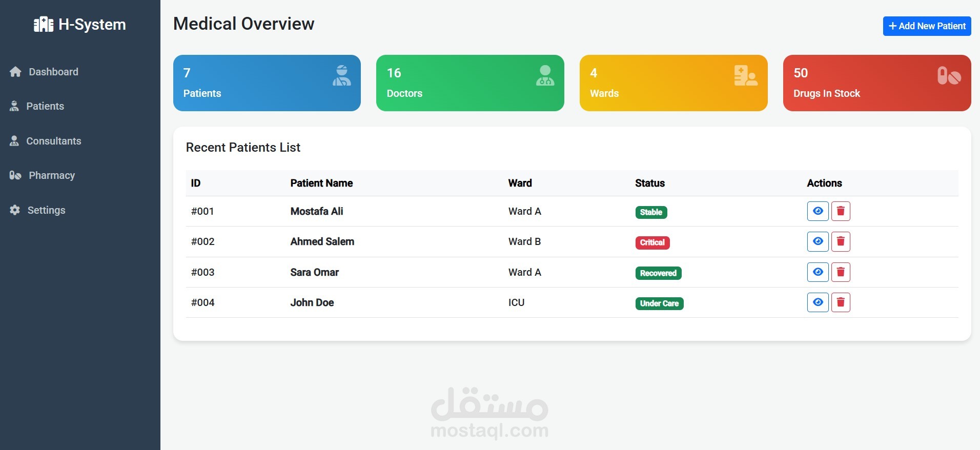Open the 7 Patients summary card
Screen dimensions: 980x450
[x=267, y=83]
